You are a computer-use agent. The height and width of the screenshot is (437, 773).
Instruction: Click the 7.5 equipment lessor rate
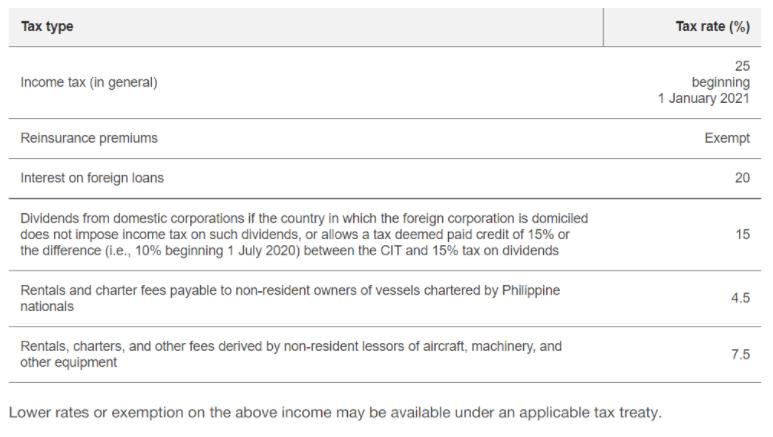(x=739, y=354)
